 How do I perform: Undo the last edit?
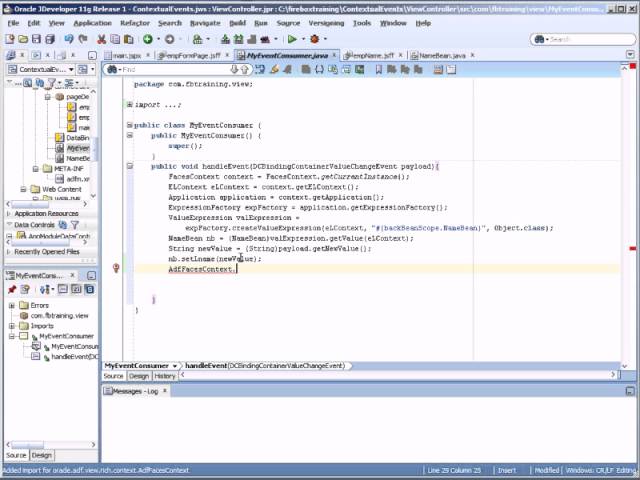point(69,39)
